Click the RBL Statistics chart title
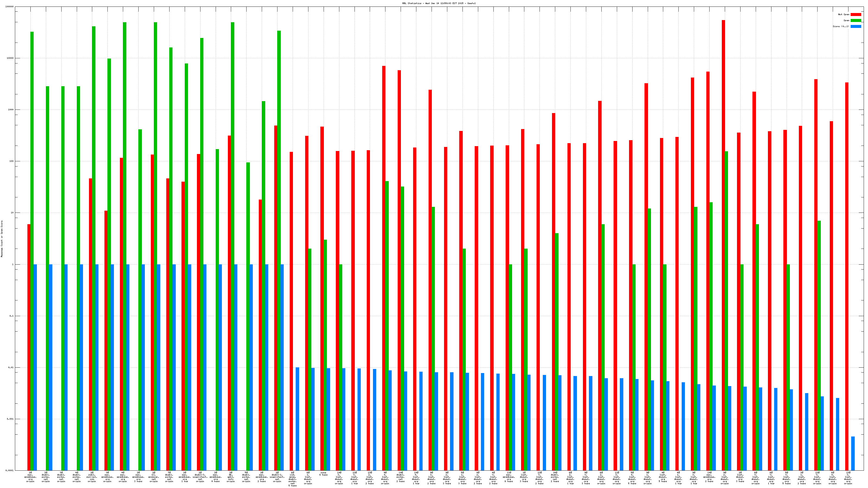 tap(439, 3)
